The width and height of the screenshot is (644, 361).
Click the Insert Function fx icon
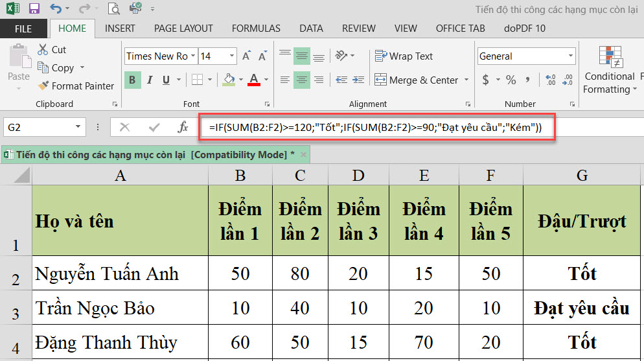tap(183, 127)
